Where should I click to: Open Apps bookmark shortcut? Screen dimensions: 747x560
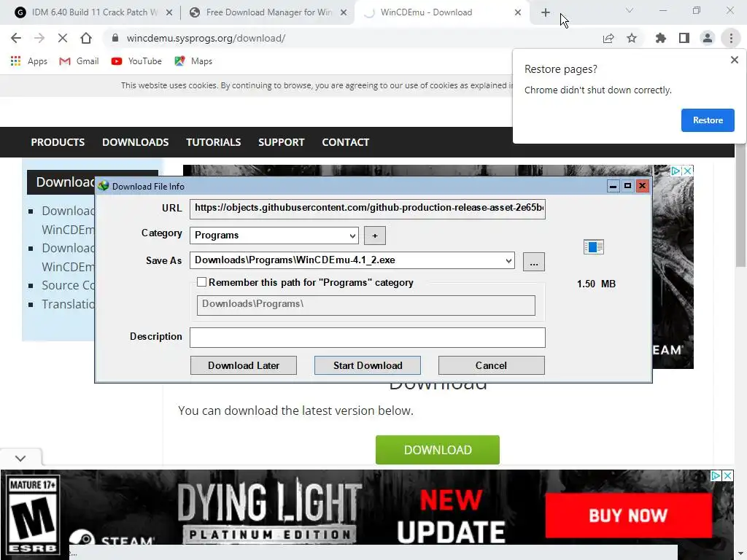tap(28, 61)
